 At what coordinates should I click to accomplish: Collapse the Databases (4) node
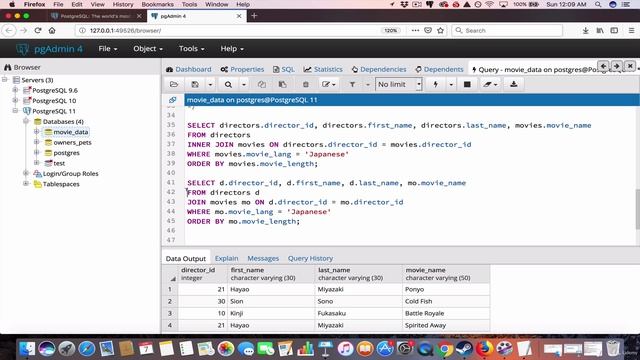(x=26, y=121)
